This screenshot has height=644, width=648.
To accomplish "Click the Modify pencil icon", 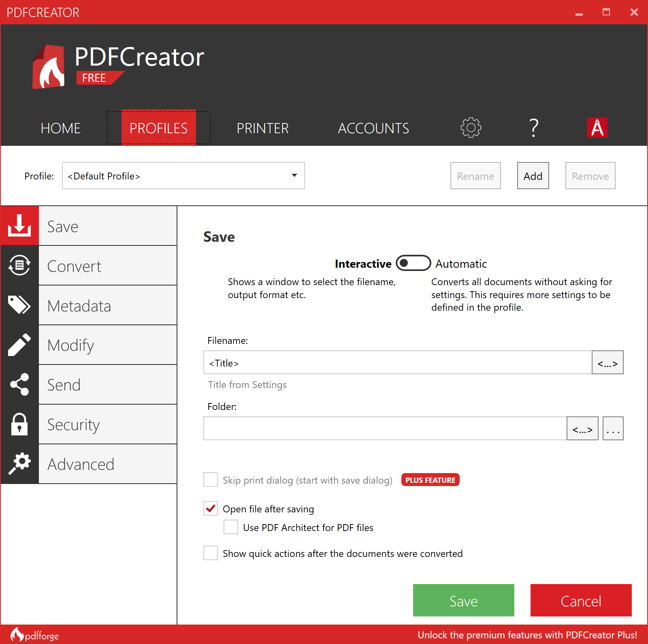I will click(19, 345).
